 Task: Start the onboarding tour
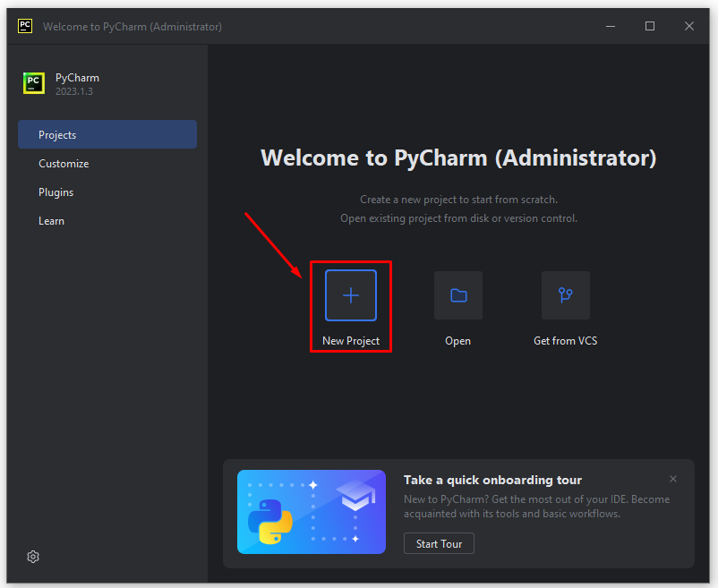(x=439, y=543)
